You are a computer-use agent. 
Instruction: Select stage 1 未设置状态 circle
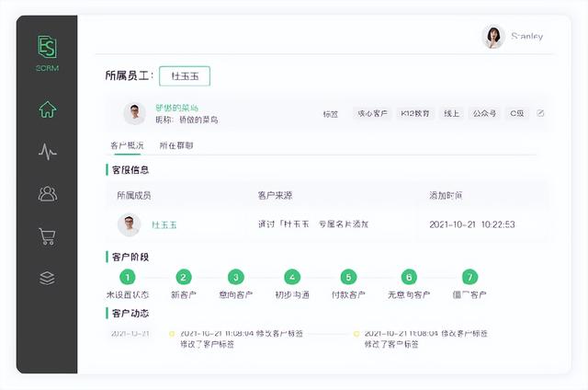[127, 277]
